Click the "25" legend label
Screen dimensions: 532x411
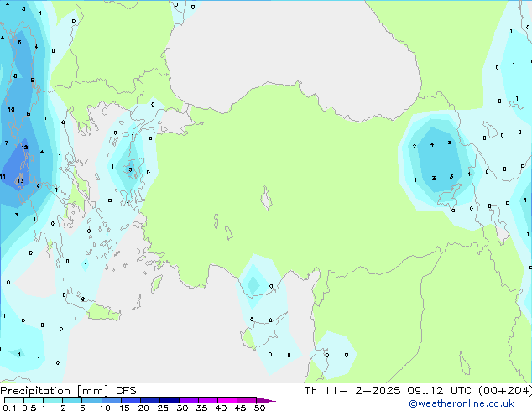click(163, 408)
